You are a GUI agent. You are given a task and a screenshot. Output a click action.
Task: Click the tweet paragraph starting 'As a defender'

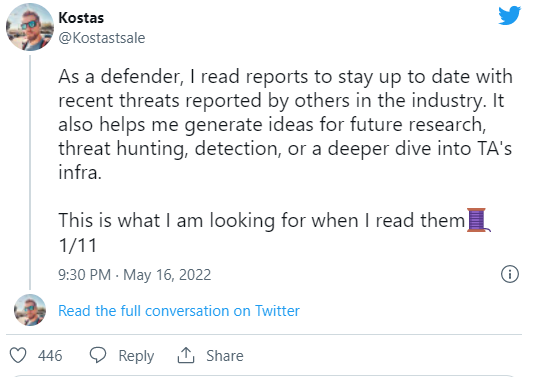285,124
